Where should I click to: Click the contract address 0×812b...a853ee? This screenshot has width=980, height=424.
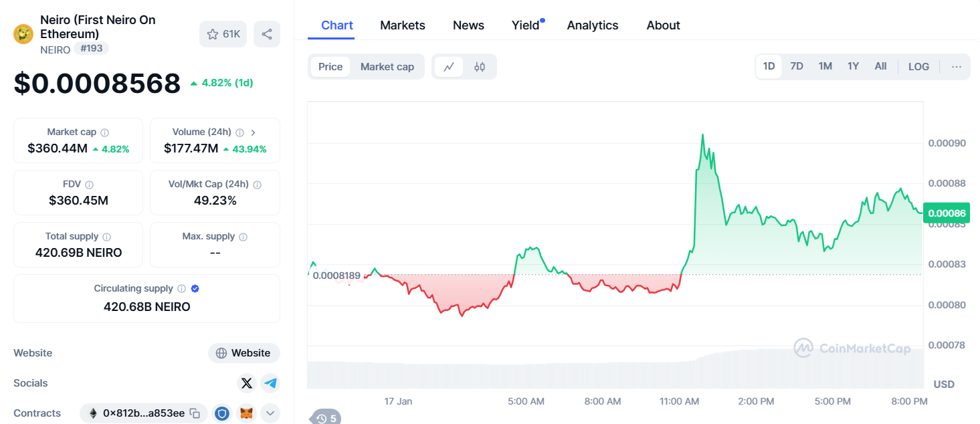click(x=144, y=413)
